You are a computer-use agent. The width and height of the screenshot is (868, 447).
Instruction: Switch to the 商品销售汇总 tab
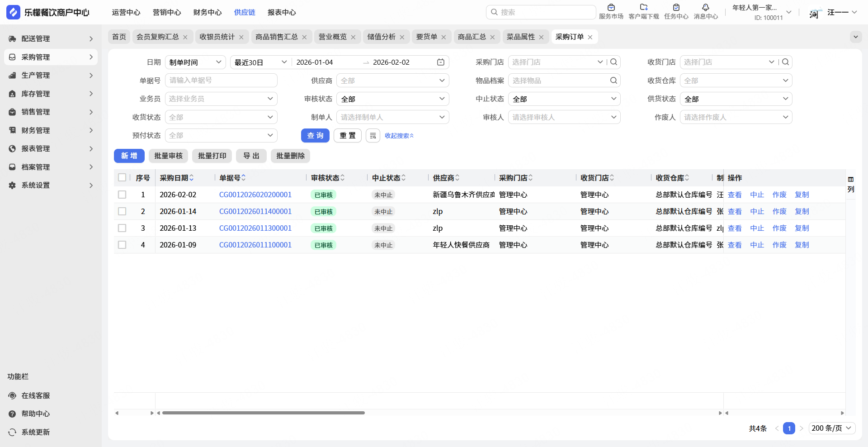276,37
